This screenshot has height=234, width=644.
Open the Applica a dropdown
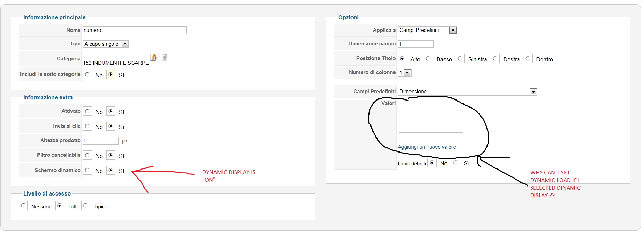427,30
